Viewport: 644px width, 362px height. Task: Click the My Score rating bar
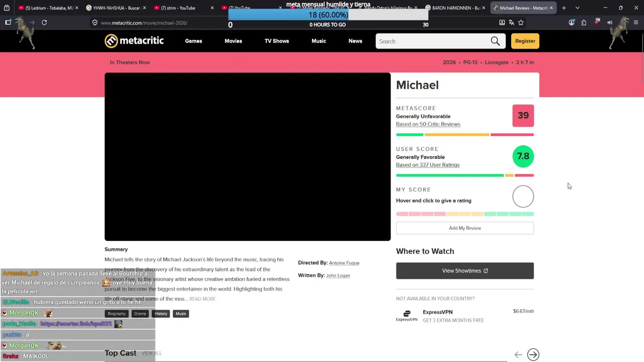(465, 214)
